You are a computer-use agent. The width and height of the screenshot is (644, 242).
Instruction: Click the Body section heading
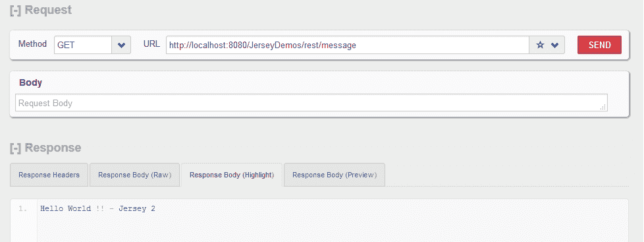(x=30, y=82)
